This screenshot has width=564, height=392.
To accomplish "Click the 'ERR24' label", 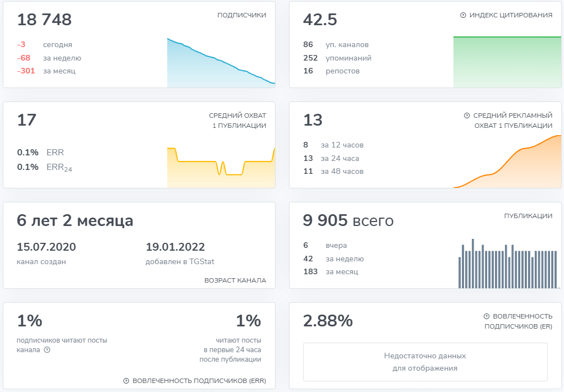I will (59, 168).
